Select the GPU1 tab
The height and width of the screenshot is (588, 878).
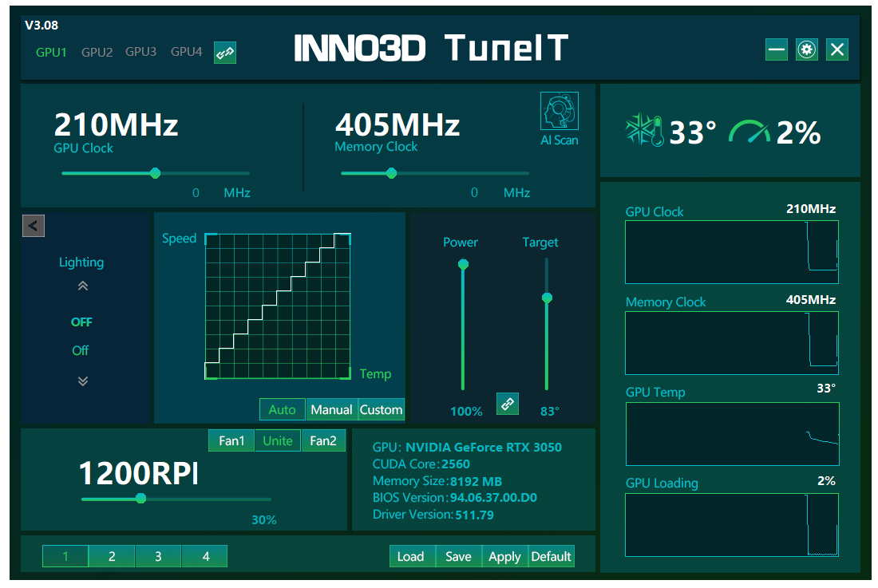pyautogui.click(x=51, y=53)
